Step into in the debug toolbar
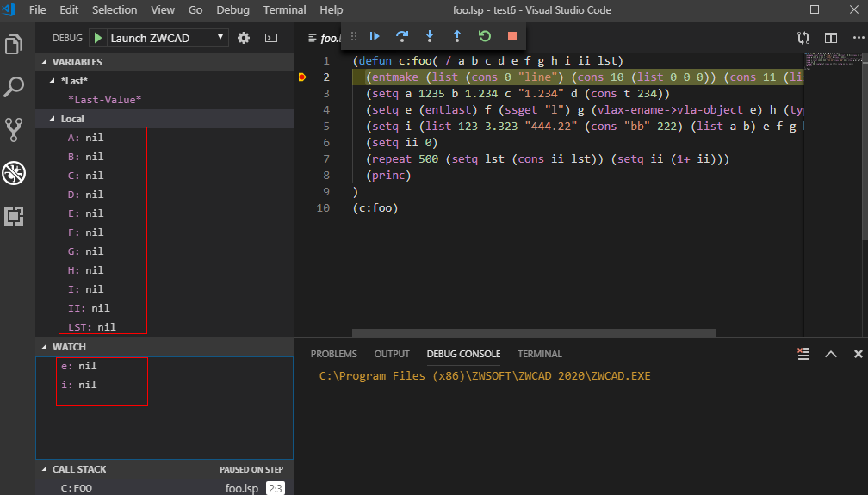This screenshot has width=868, height=495. 430,36
